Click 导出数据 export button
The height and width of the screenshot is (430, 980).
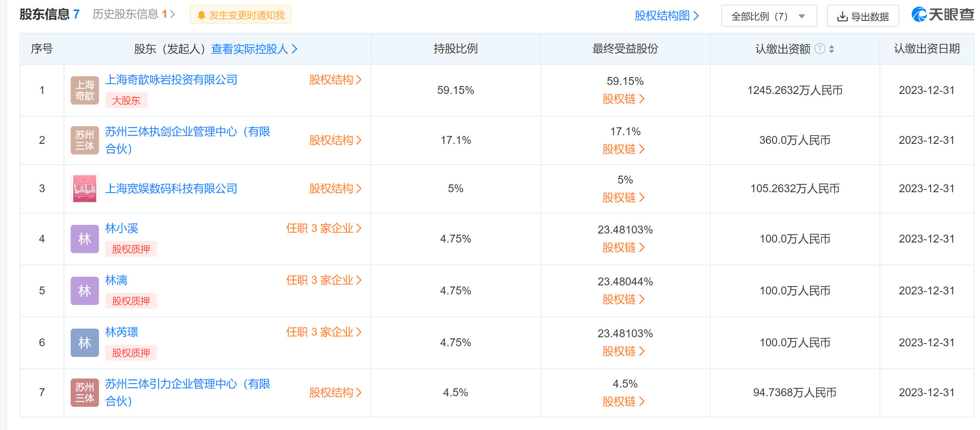[863, 16]
